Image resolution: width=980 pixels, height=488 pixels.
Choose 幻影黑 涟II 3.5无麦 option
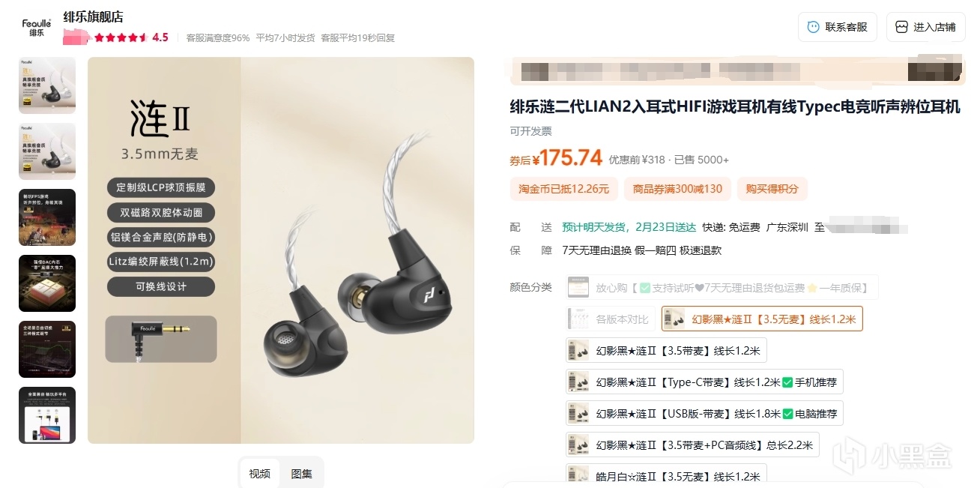(762, 319)
